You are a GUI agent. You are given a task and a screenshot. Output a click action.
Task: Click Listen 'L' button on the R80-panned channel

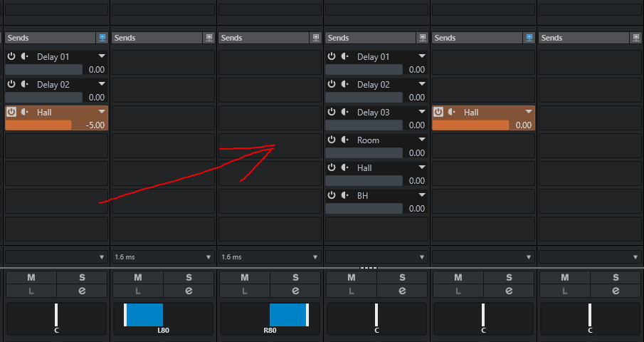[245, 291]
